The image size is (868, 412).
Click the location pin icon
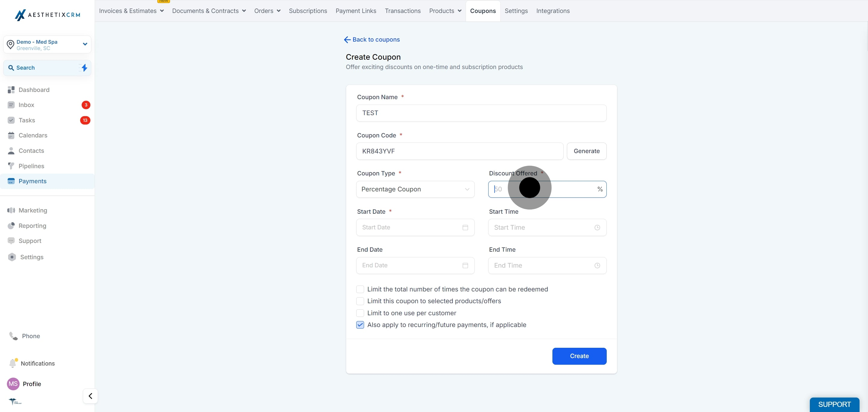[x=11, y=45]
